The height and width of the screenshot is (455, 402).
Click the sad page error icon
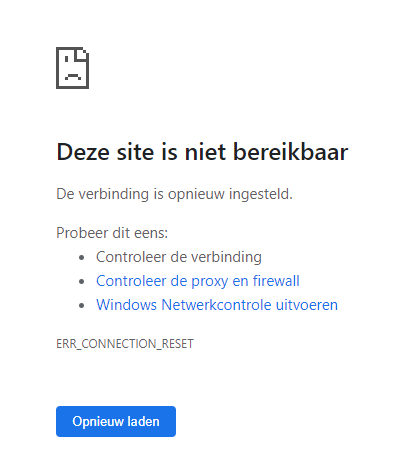click(x=72, y=68)
